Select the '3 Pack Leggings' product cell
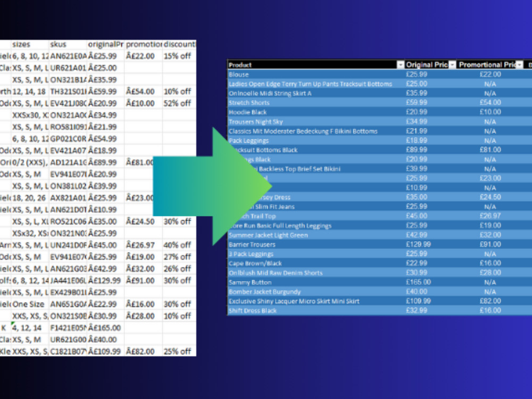532x399 pixels. click(x=316, y=254)
